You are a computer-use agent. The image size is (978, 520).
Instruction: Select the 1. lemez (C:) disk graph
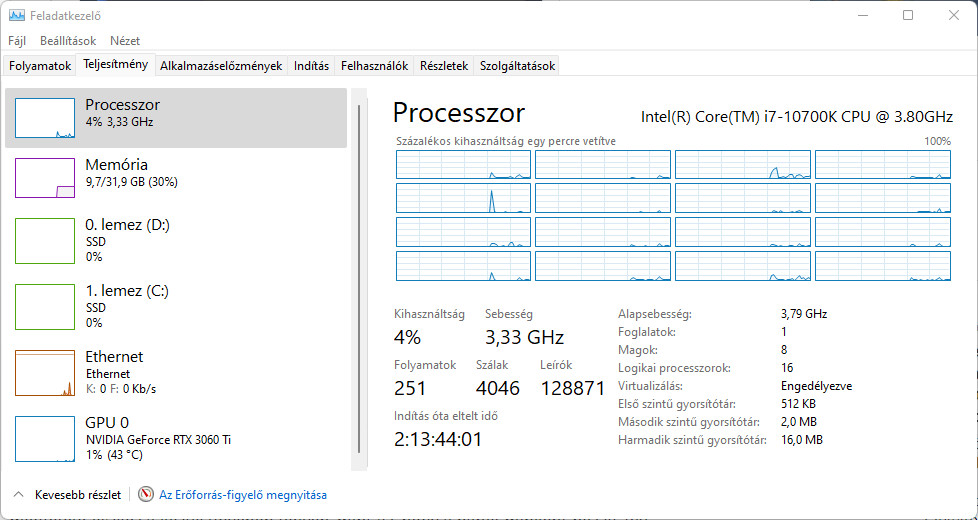point(45,306)
